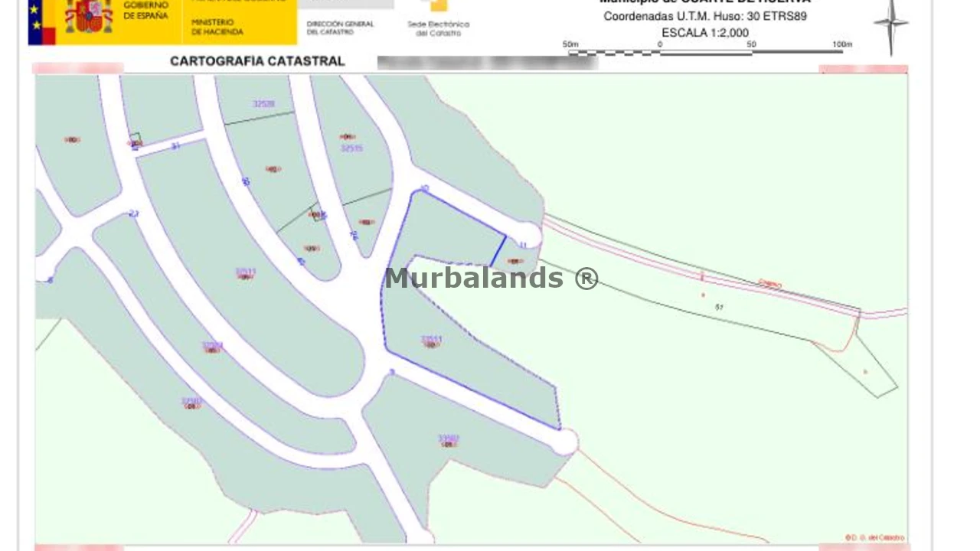Click parcel label 32528 at top
The image size is (980, 551).
[x=263, y=103]
